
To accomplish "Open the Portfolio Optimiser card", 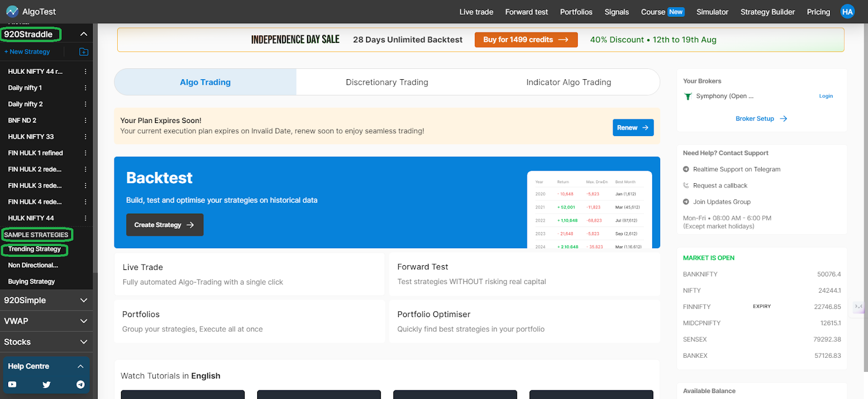I will pos(525,321).
